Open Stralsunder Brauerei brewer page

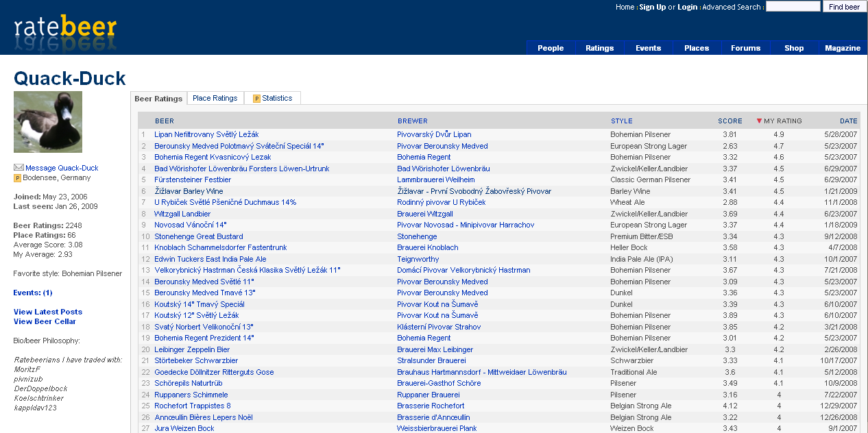[431, 361]
